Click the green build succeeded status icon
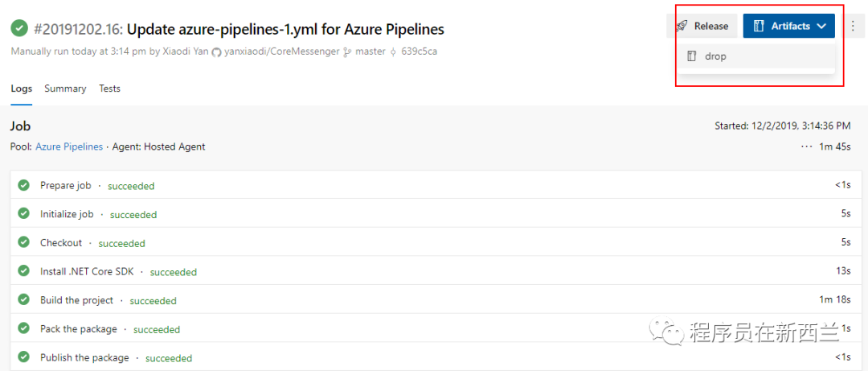Image resolution: width=868 pixels, height=371 pixels. 19,27
